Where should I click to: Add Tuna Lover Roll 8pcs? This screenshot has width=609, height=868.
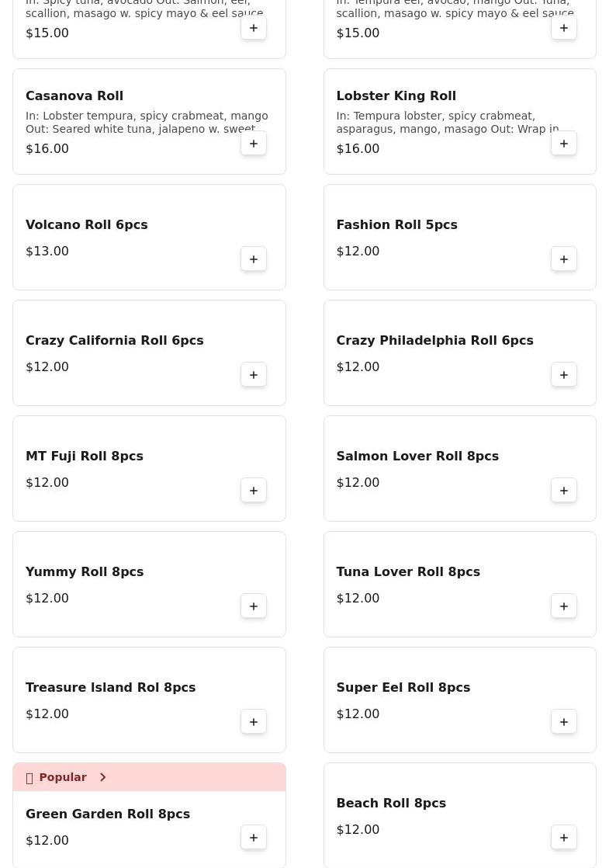click(x=564, y=606)
